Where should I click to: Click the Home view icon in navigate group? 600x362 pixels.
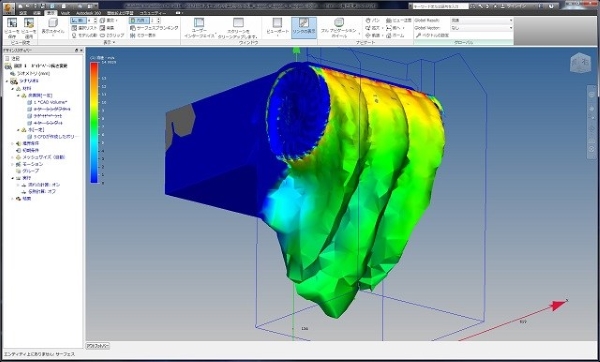coord(396,35)
